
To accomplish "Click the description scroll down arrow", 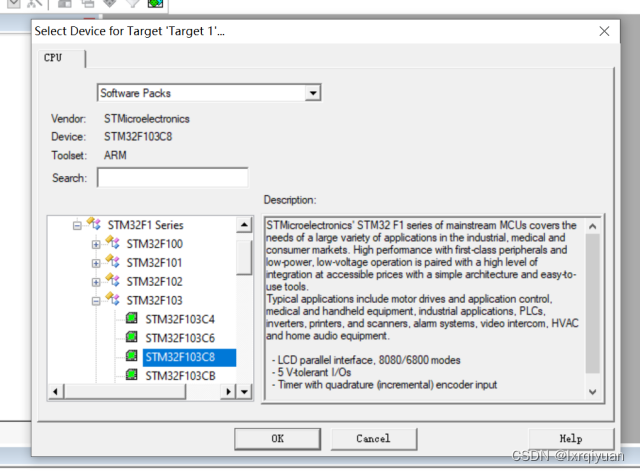I will click(x=593, y=392).
